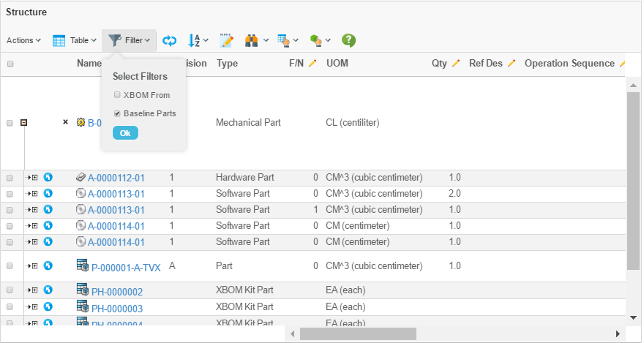Open the Actions menu
Screen dimensions: 644x343
point(23,40)
